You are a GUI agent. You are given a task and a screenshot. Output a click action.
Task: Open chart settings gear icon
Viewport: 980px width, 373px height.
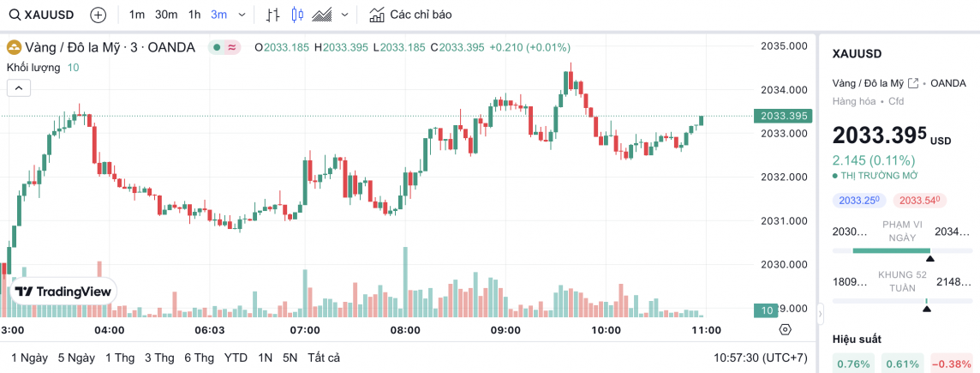point(785,329)
